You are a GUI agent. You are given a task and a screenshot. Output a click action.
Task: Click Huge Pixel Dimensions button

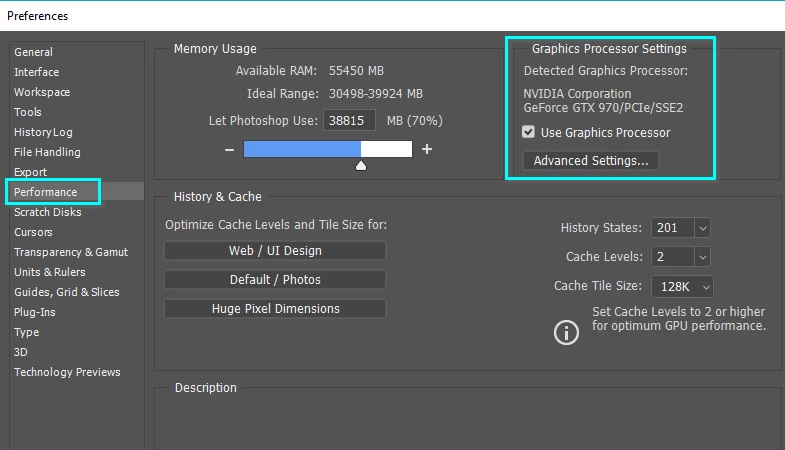click(x=275, y=309)
